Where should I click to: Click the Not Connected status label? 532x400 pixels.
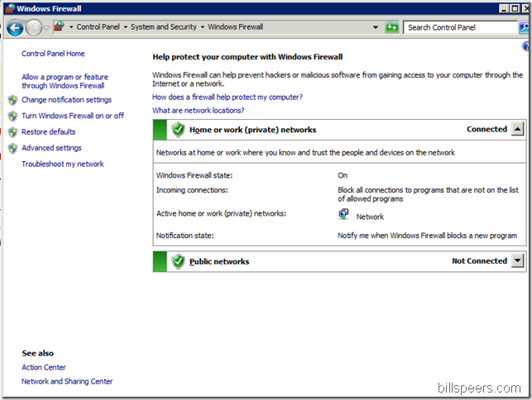(x=479, y=261)
